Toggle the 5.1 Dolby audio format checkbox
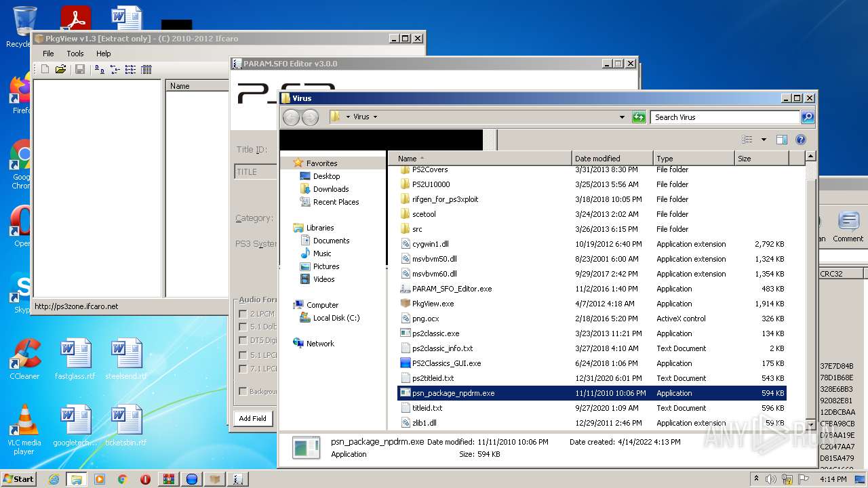868x488 pixels. coord(243,327)
